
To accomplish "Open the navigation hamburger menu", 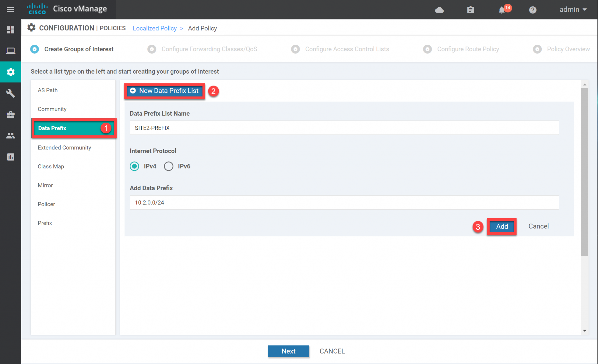I will tap(10, 9).
